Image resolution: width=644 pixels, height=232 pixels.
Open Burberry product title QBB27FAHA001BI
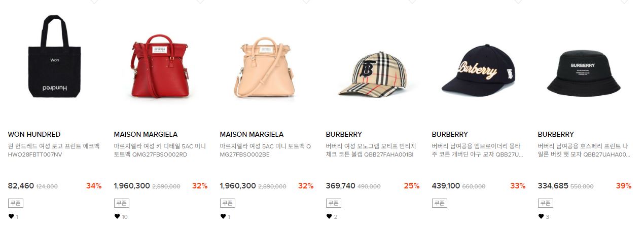pyautogui.click(x=372, y=150)
